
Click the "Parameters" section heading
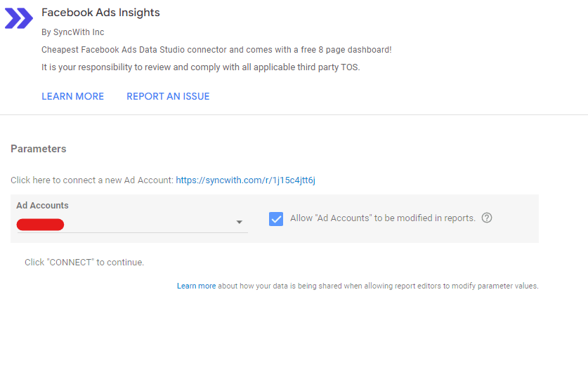(x=39, y=149)
